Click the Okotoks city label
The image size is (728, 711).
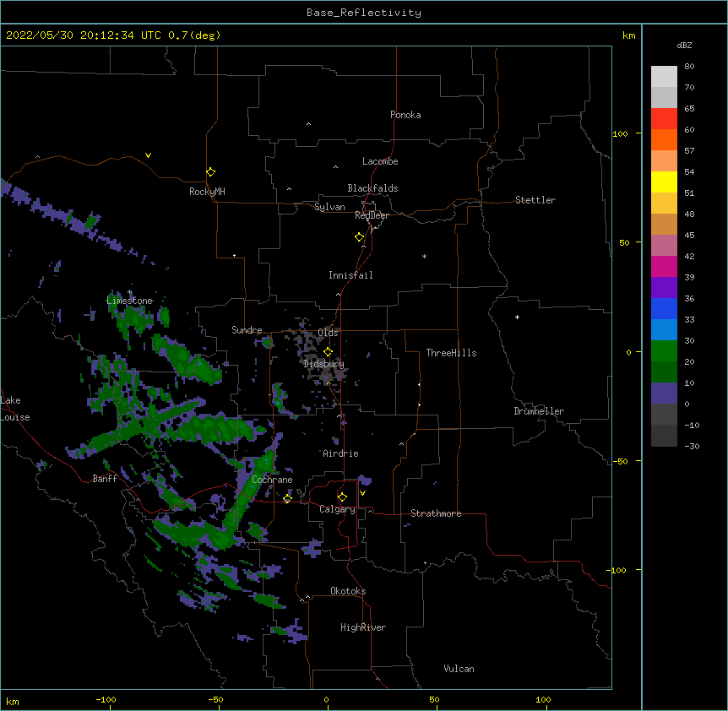click(x=348, y=591)
